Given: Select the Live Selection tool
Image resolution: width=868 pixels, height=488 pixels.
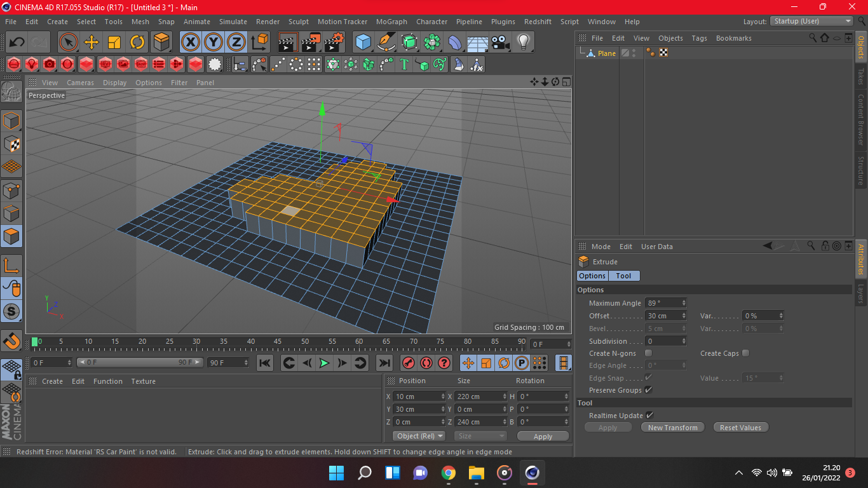Looking at the screenshot, I should click(x=68, y=43).
